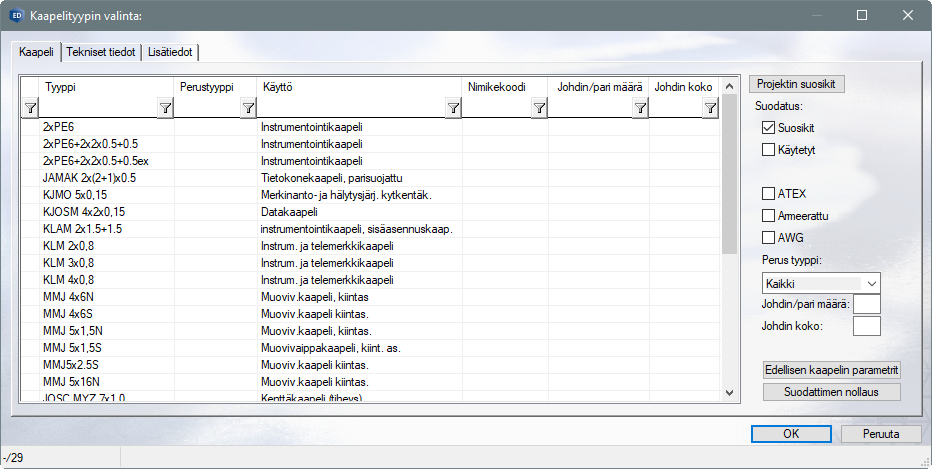Click the Edellisen kaapelin parametrit button
932x469 pixels.
pos(831,368)
